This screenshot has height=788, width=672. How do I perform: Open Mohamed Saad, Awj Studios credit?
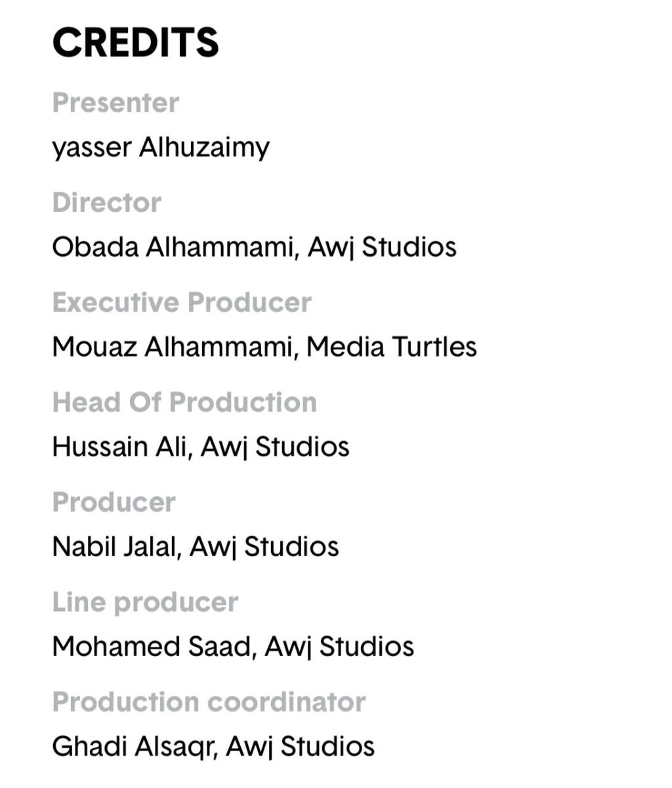[x=233, y=647]
